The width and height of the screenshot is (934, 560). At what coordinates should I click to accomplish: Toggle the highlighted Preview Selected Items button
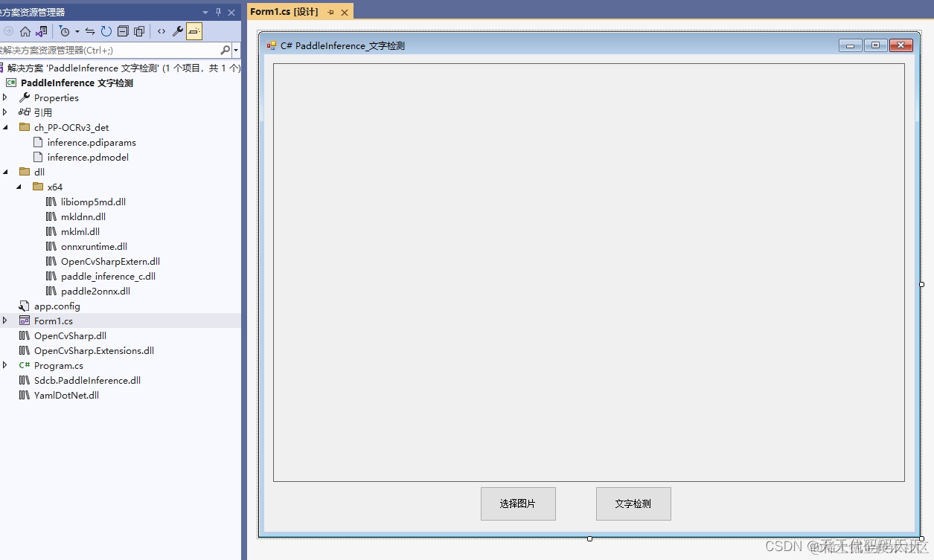(x=194, y=31)
